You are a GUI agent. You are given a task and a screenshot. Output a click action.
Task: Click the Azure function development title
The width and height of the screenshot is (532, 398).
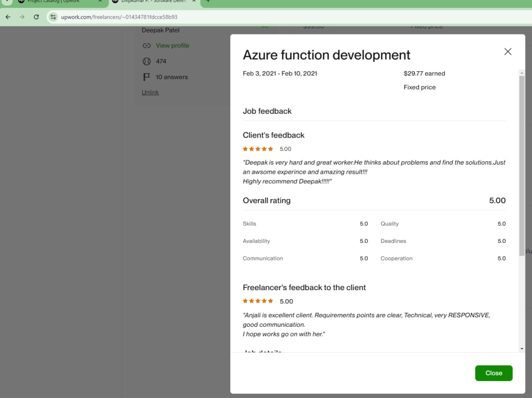point(327,55)
